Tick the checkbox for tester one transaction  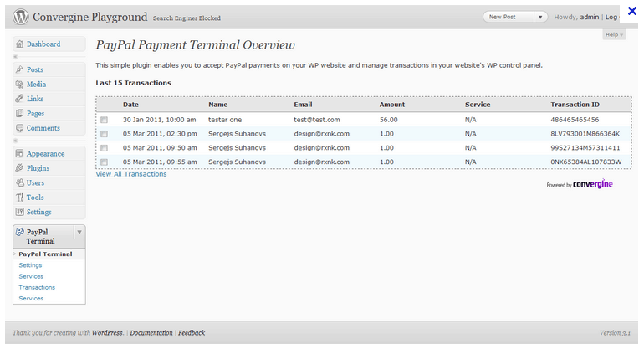tap(104, 120)
